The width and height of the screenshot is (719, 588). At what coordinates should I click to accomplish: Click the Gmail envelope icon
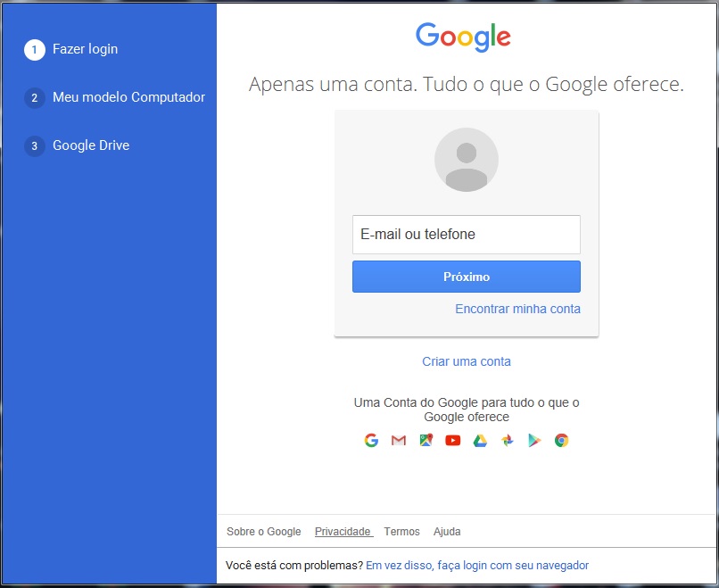(x=399, y=440)
